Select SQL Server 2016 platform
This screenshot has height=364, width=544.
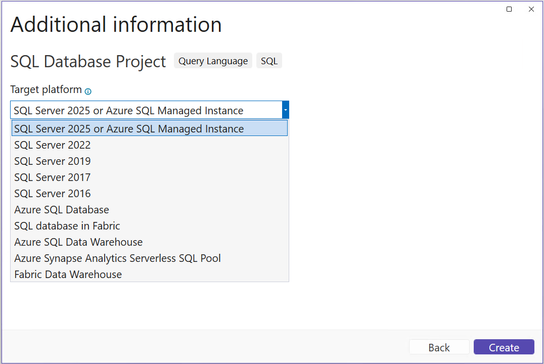150,193
